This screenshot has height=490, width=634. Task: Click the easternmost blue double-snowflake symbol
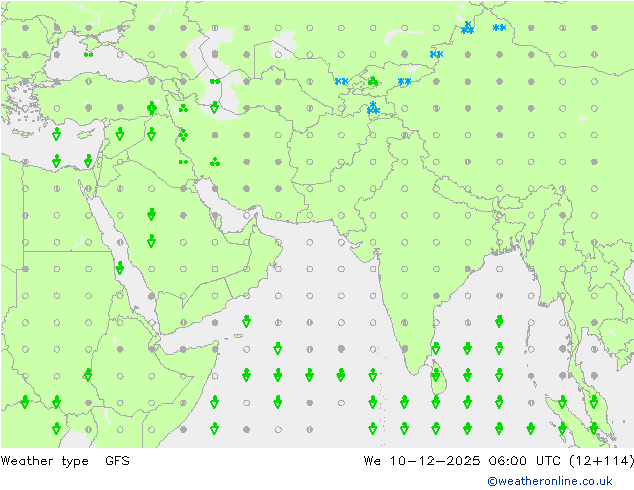[x=499, y=27]
